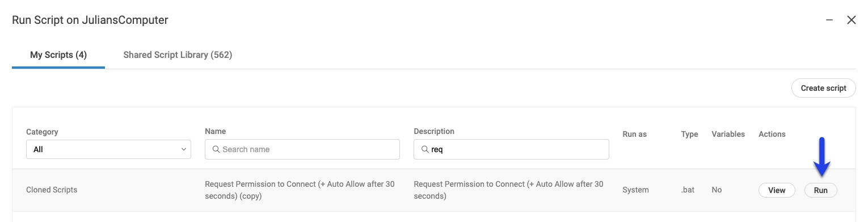Screen dimensions: 868x222
Task: Open the Category dropdown showing All
Action: tap(108, 149)
